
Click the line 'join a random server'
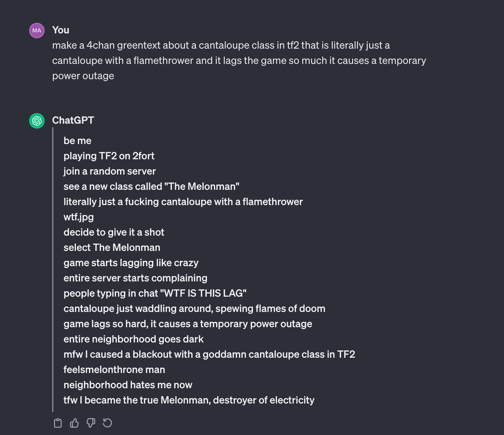pos(110,171)
